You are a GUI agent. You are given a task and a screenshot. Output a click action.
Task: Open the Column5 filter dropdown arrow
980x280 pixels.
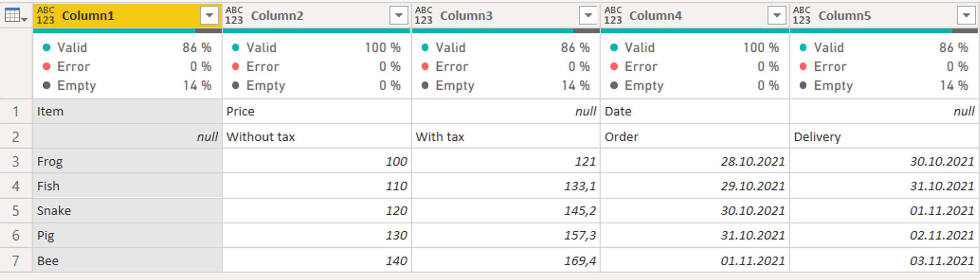pyautogui.click(x=966, y=16)
